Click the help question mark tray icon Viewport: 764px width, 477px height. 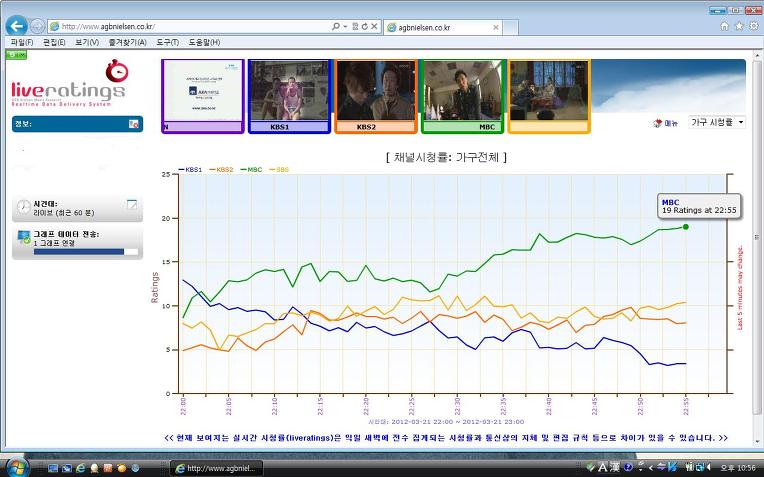[628, 467]
